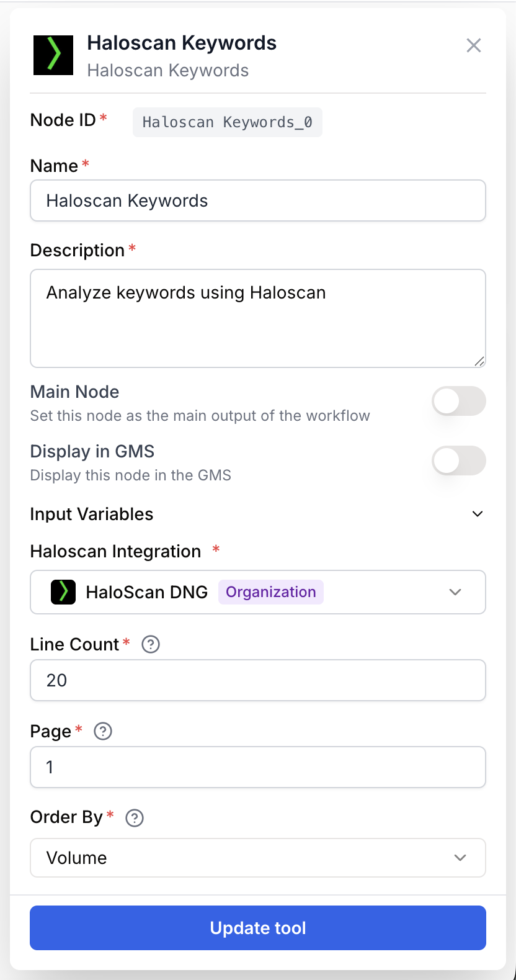516x980 pixels.
Task: Click the Main Node label
Action: [x=74, y=392]
